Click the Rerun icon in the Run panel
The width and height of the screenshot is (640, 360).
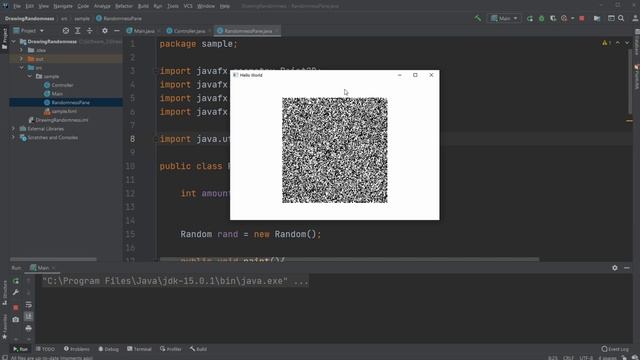(16, 281)
